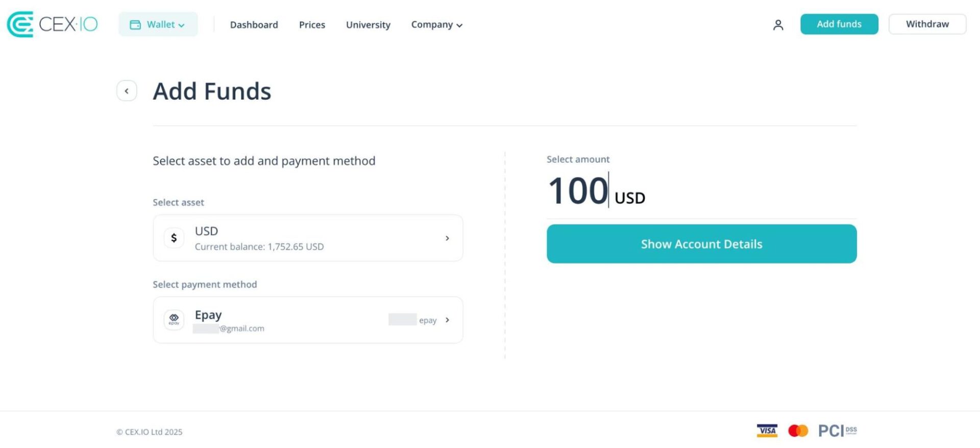
Task: Go to the Dashboard page
Action: tap(254, 25)
